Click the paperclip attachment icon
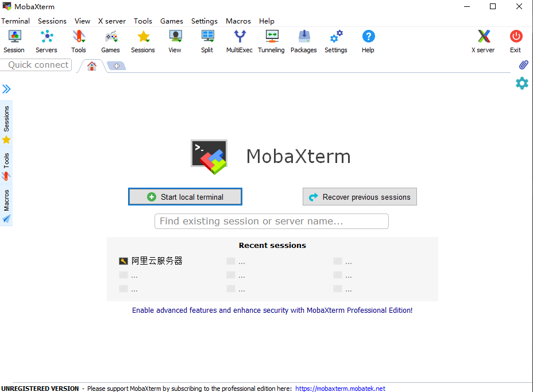533x392 pixels. (x=523, y=64)
